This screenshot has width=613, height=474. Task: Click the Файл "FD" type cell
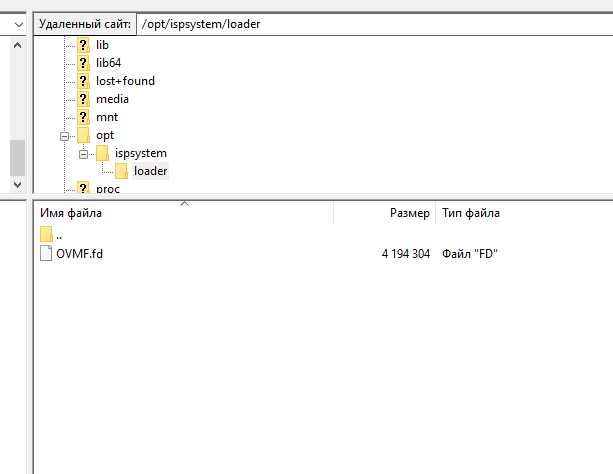[x=470, y=254]
